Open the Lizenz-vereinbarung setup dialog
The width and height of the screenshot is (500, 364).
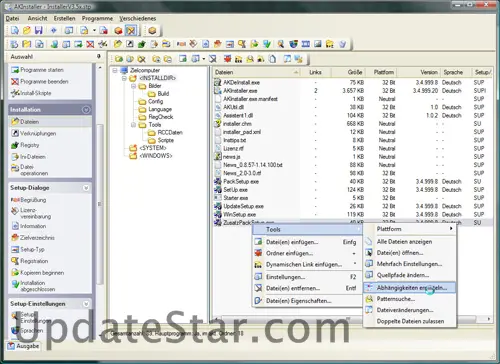[31, 213]
